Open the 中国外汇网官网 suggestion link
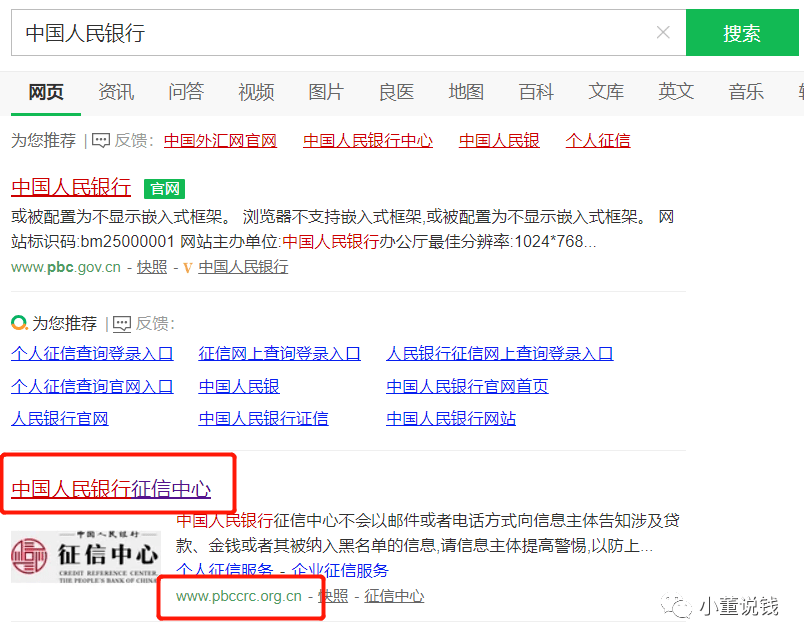804x641 pixels. (220, 141)
